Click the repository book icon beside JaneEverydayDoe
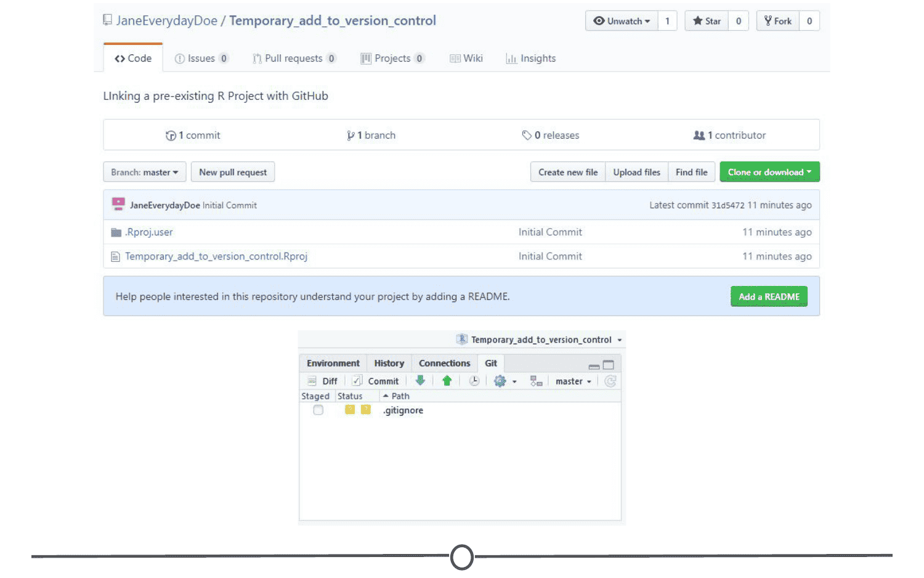Viewport: 924px width, 578px height. point(108,20)
